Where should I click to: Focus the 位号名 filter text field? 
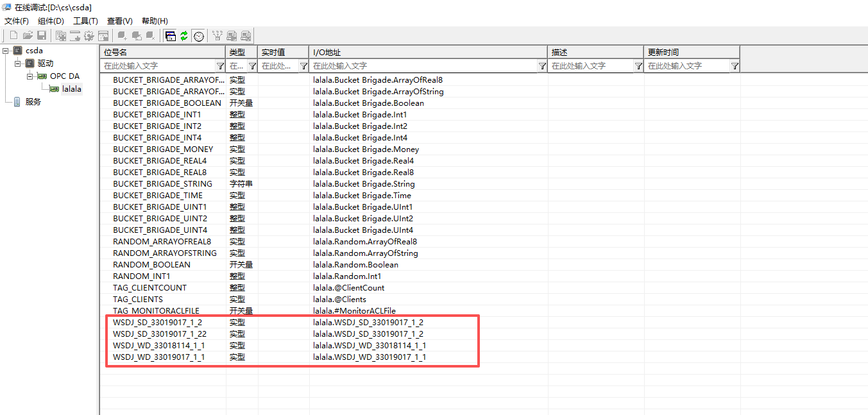pyautogui.click(x=158, y=66)
